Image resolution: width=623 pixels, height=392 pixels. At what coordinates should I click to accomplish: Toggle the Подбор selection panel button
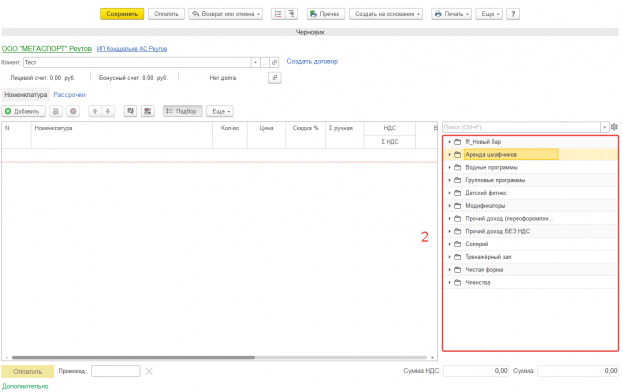click(182, 111)
